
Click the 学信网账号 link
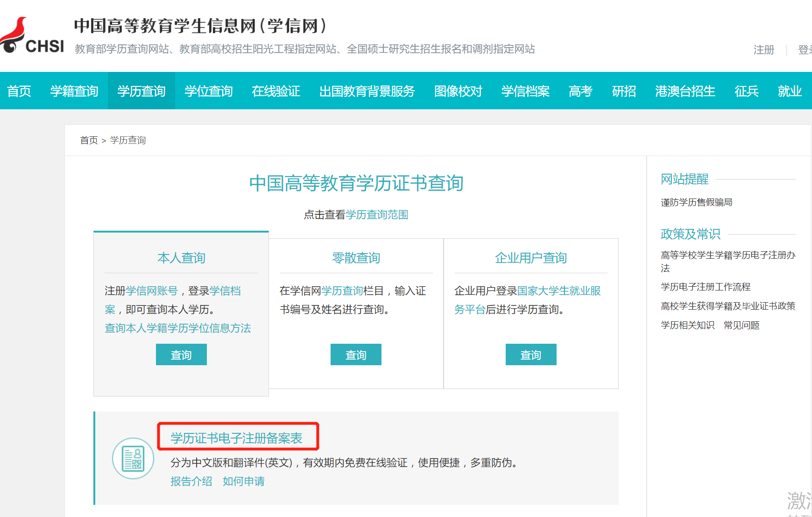[152, 291]
